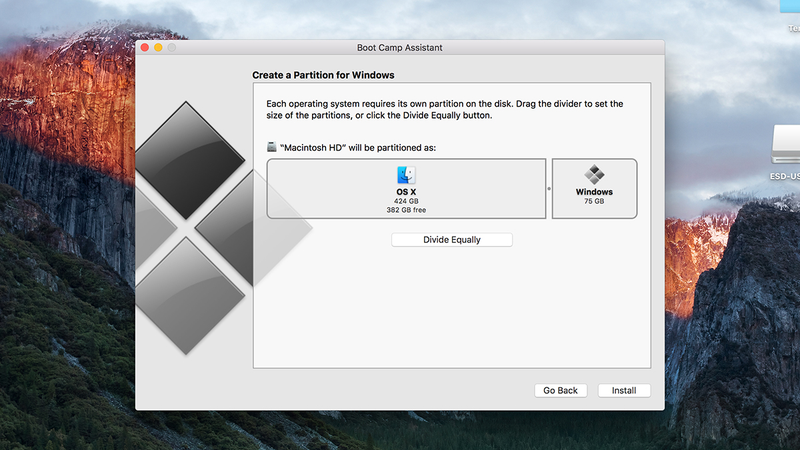Click the '"Macintosh HD" will be partitioned as:' label
The width and height of the screenshot is (800, 450).
coord(358,147)
